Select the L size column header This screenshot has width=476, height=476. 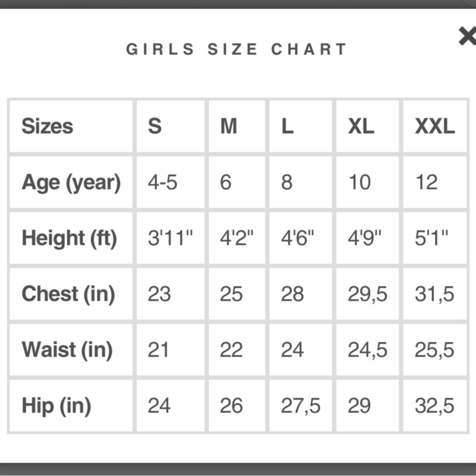point(300,126)
